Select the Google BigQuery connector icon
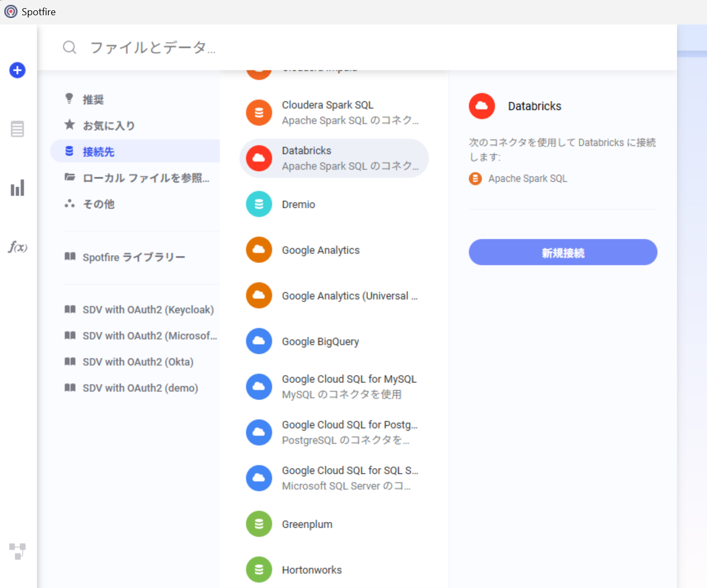Screen dimensions: 707x588 [x=259, y=341]
